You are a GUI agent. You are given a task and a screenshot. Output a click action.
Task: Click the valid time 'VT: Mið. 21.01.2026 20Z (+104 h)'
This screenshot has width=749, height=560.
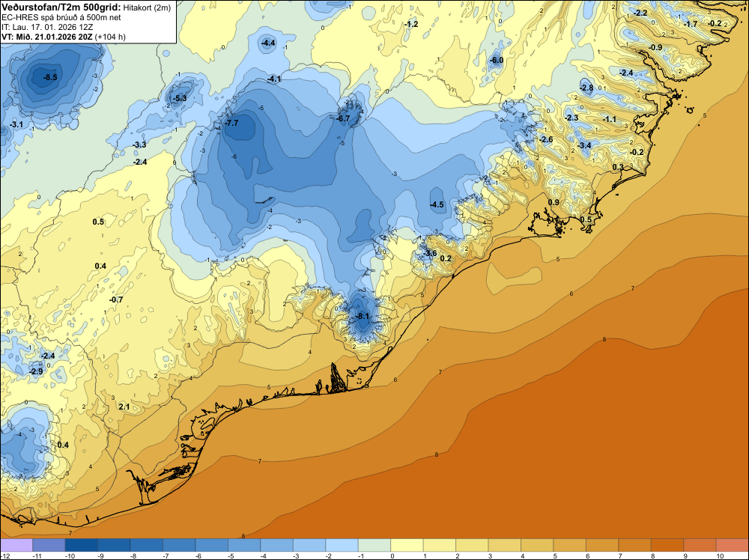click(64, 37)
